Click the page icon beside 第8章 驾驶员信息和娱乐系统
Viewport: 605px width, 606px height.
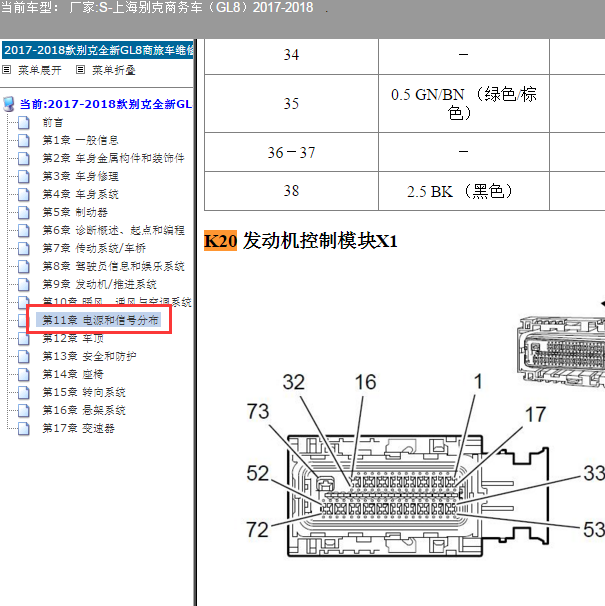coord(24,266)
